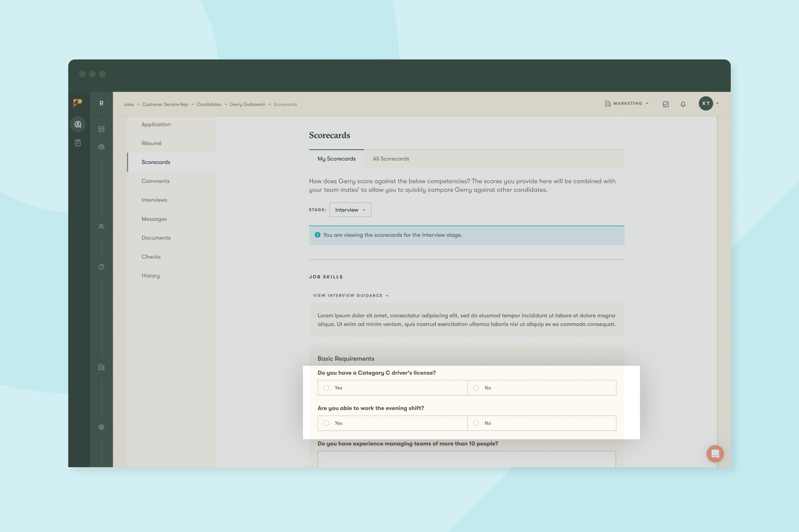Select Yes for Category C driver's license
The height and width of the screenshot is (532, 799).
[326, 388]
